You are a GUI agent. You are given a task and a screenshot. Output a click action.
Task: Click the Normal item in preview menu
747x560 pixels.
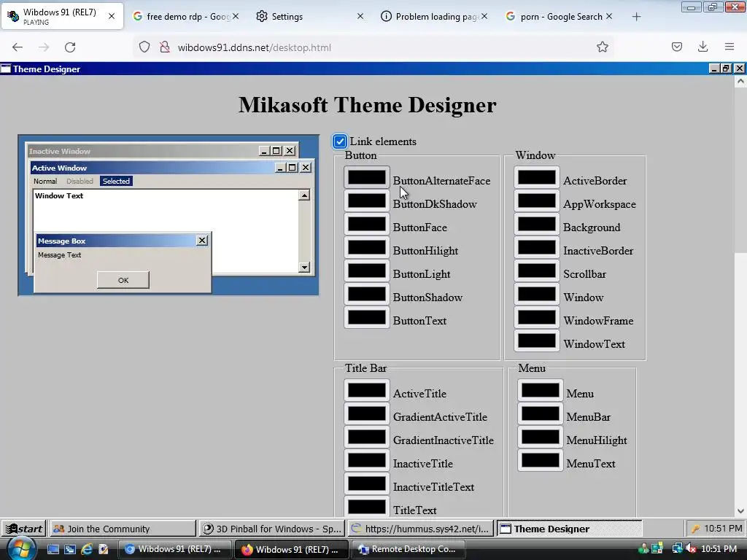click(x=45, y=181)
